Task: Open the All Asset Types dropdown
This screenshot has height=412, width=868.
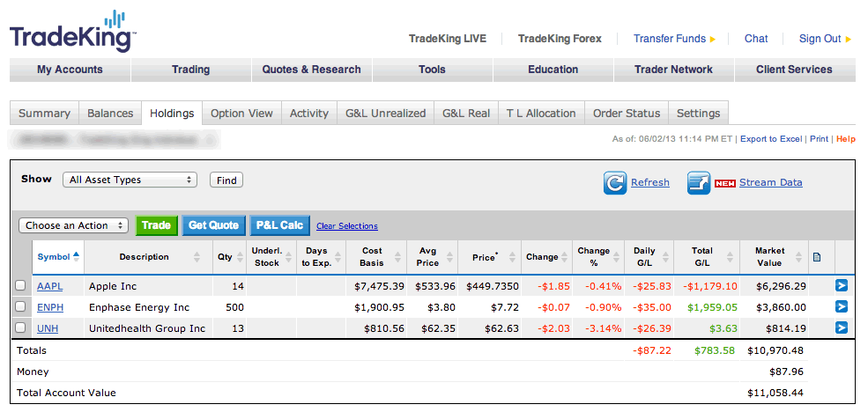Action: pyautogui.click(x=130, y=180)
